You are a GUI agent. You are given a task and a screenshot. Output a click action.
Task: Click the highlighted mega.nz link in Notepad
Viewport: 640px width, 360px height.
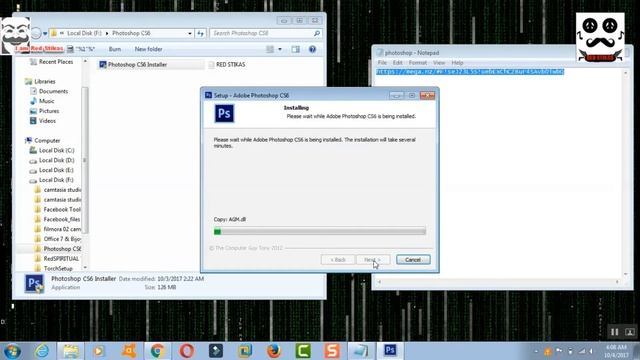[x=470, y=72]
